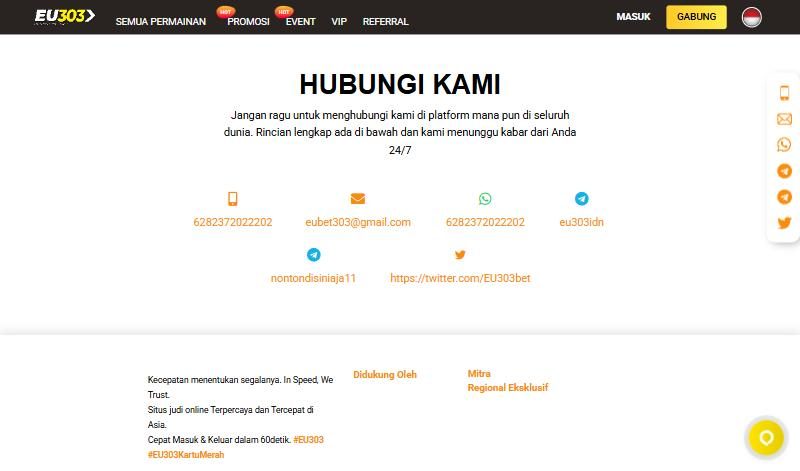
Task: Go to the Event page
Action: 301,21
